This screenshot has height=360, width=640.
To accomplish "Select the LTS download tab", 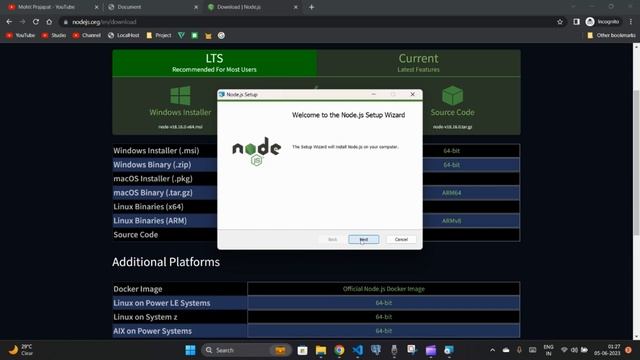I will 214,63.
